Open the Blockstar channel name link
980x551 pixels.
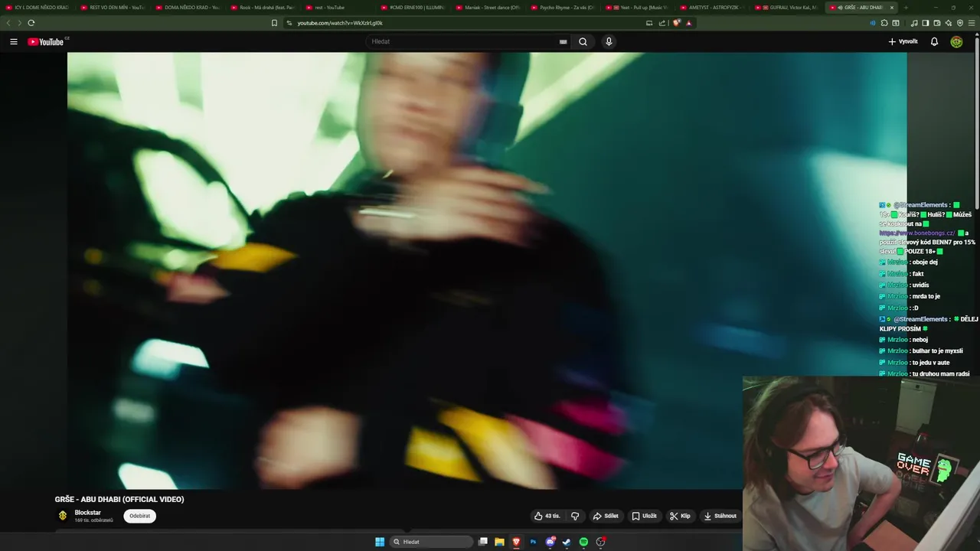(x=87, y=513)
